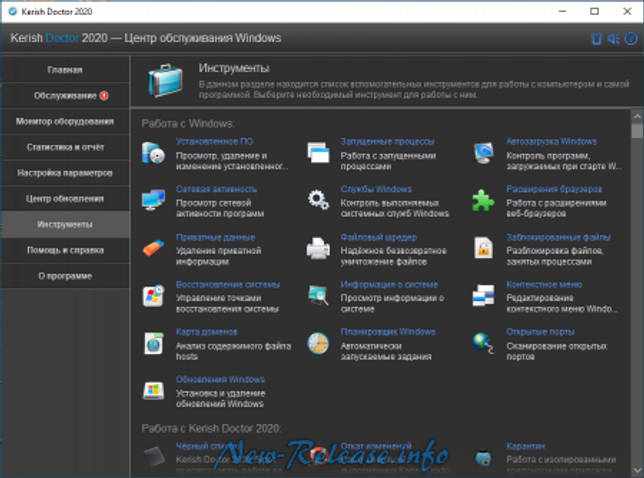Open Настройка параметров in sidebar
Image resolution: width=644 pixels, height=478 pixels.
[65, 173]
